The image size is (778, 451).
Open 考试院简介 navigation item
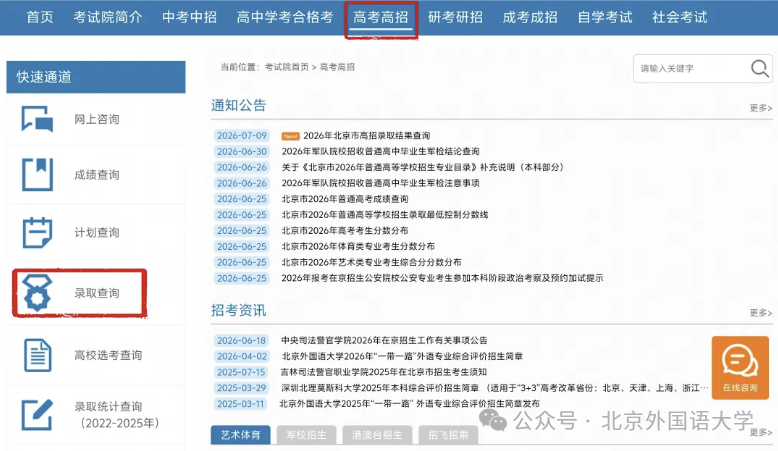click(x=108, y=17)
